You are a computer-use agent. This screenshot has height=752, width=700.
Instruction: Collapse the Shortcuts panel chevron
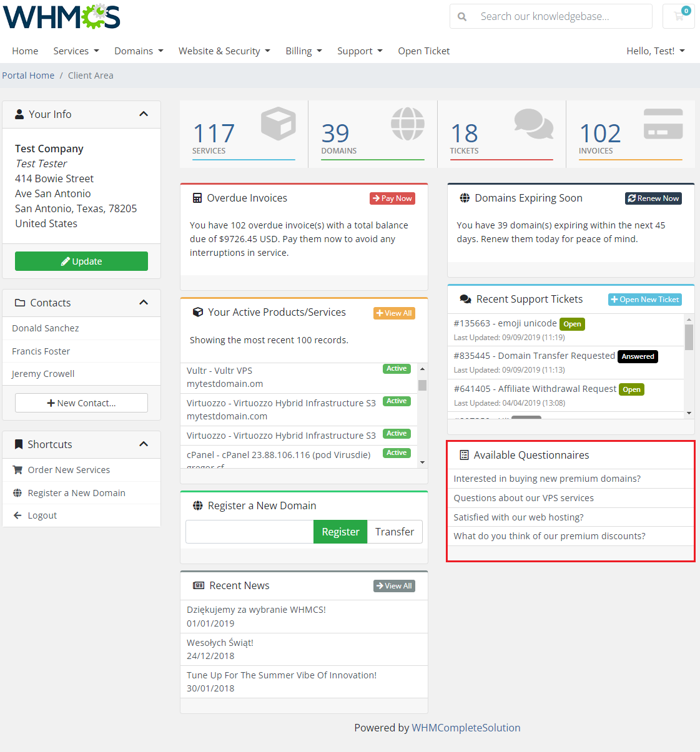pos(144,444)
